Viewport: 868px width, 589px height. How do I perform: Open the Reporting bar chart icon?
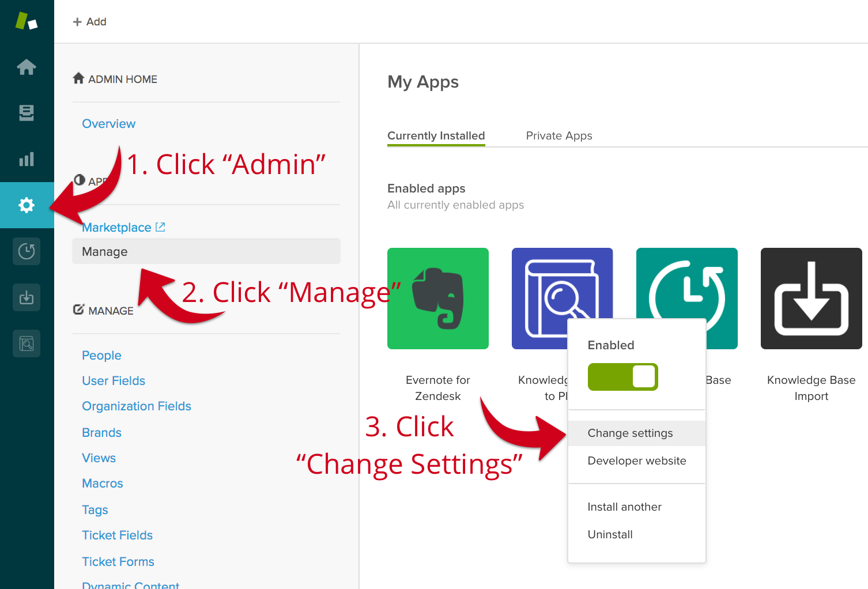pos(27,159)
